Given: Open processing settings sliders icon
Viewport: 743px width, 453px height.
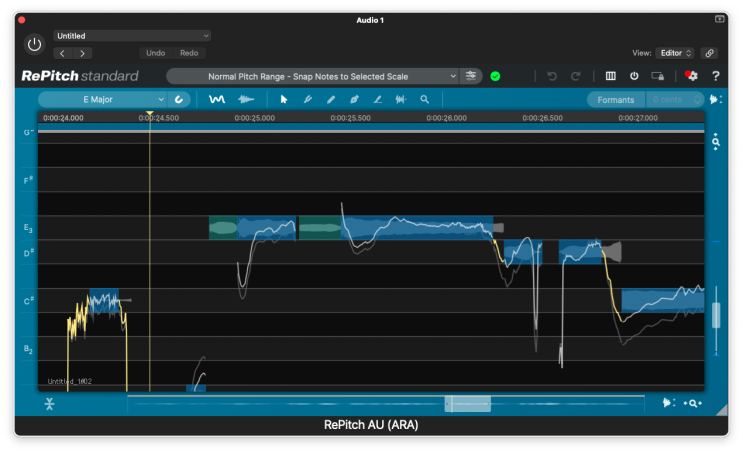Looking at the screenshot, I should pyautogui.click(x=471, y=76).
